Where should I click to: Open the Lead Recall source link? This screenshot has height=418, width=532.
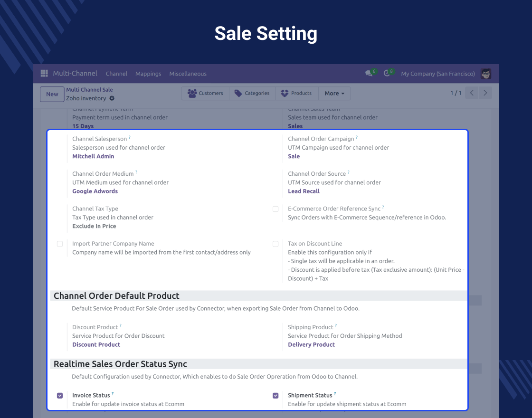coord(304,191)
